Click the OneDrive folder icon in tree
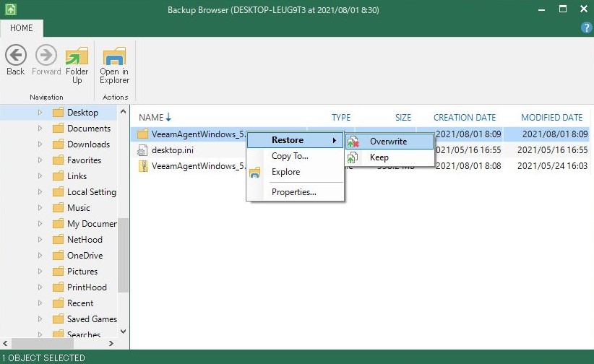 pos(58,256)
